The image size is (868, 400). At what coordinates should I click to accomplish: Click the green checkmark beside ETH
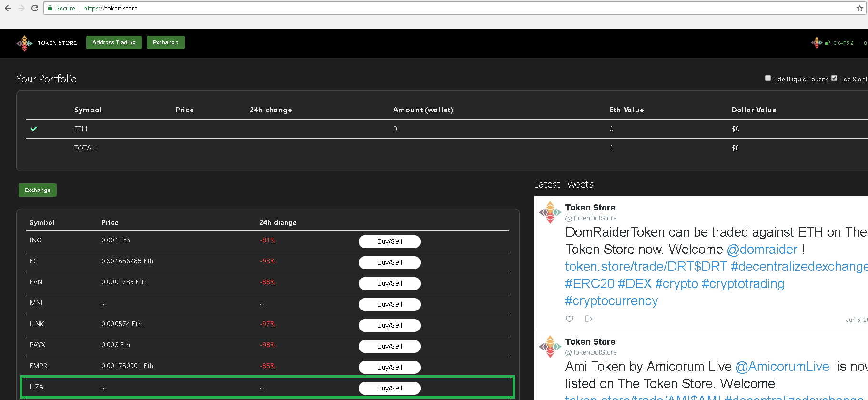coord(34,129)
